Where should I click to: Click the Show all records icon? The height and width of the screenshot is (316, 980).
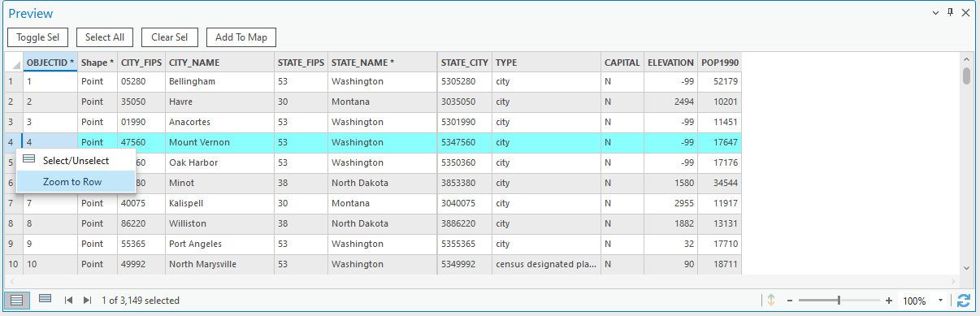click(x=16, y=300)
